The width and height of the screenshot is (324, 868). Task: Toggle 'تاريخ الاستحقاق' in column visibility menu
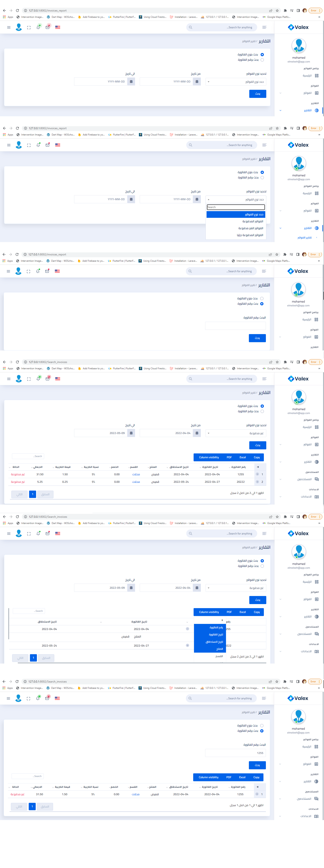pyautogui.click(x=210, y=641)
